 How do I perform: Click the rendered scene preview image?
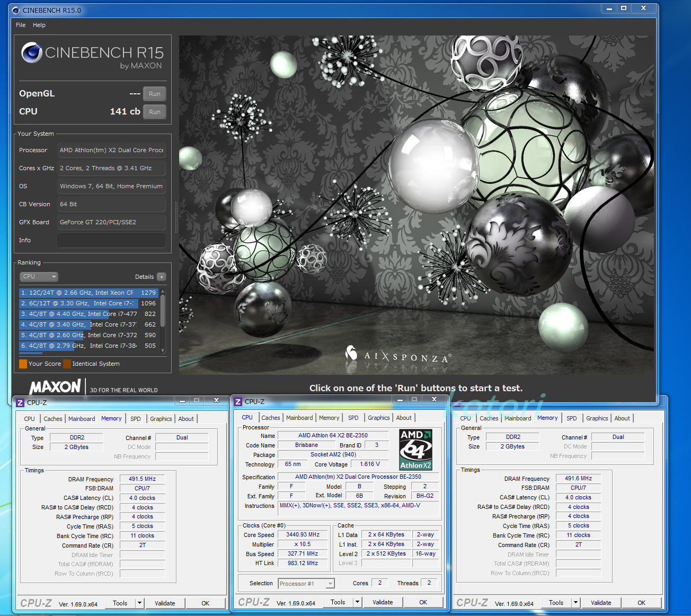tap(417, 205)
